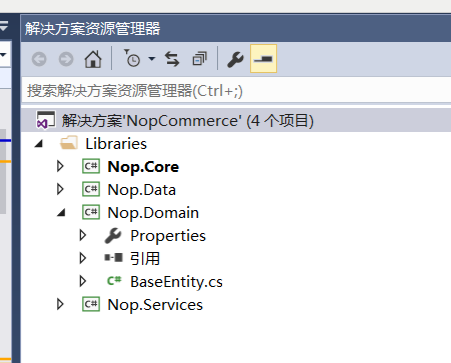This screenshot has width=451, height=363.
Task: Select the Nop.Data project name
Action: coord(142,190)
